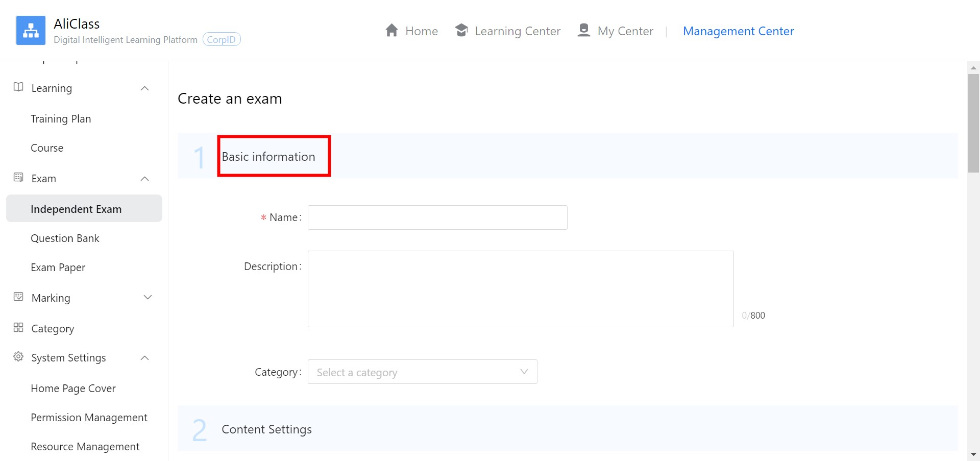Open the Learning Center menu item
The width and height of the screenshot is (980, 461).
pos(518,31)
